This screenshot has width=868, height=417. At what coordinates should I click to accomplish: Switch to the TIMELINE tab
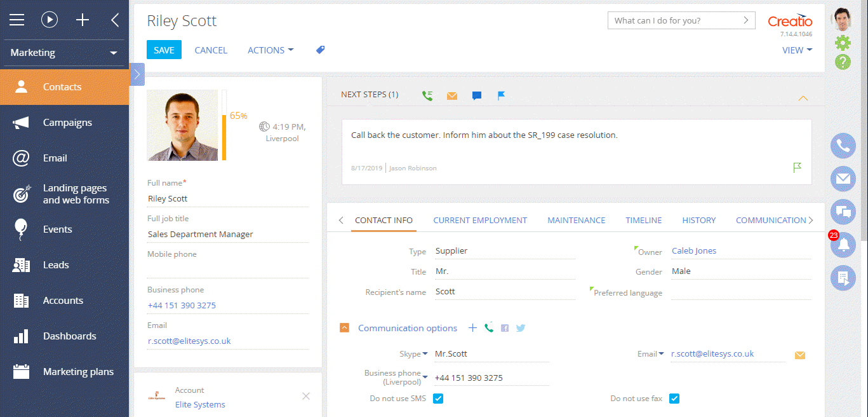(643, 220)
